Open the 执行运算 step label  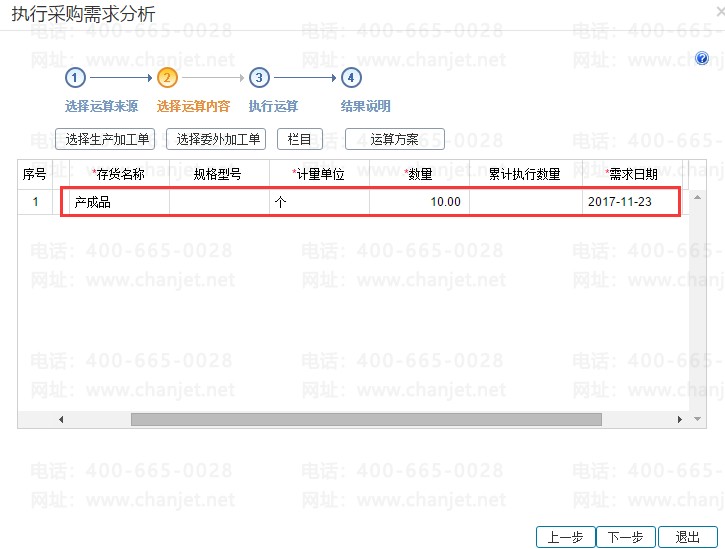(273, 106)
